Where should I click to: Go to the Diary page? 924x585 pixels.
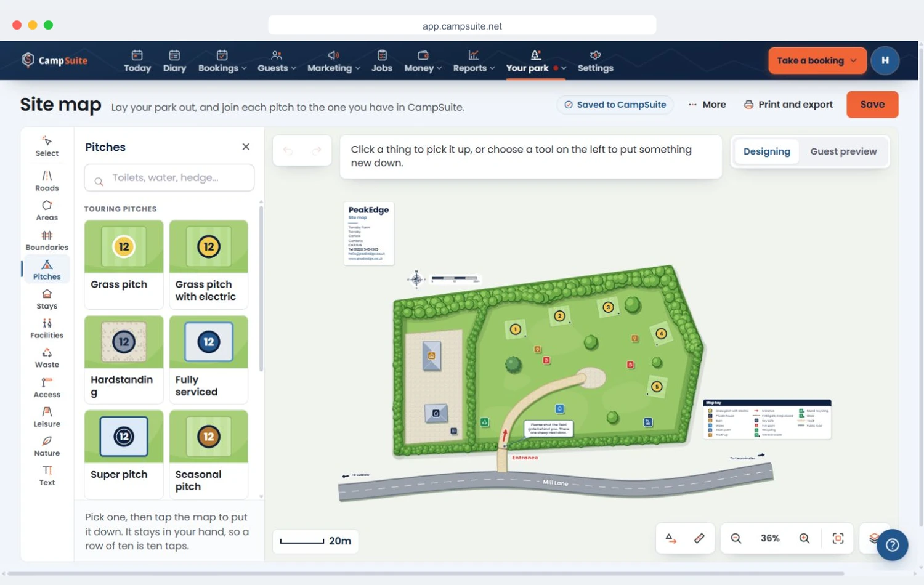(174, 61)
